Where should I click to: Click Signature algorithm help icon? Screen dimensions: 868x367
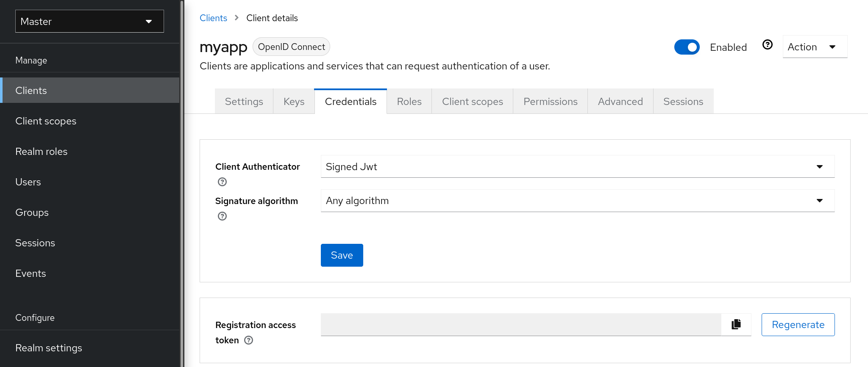click(222, 216)
